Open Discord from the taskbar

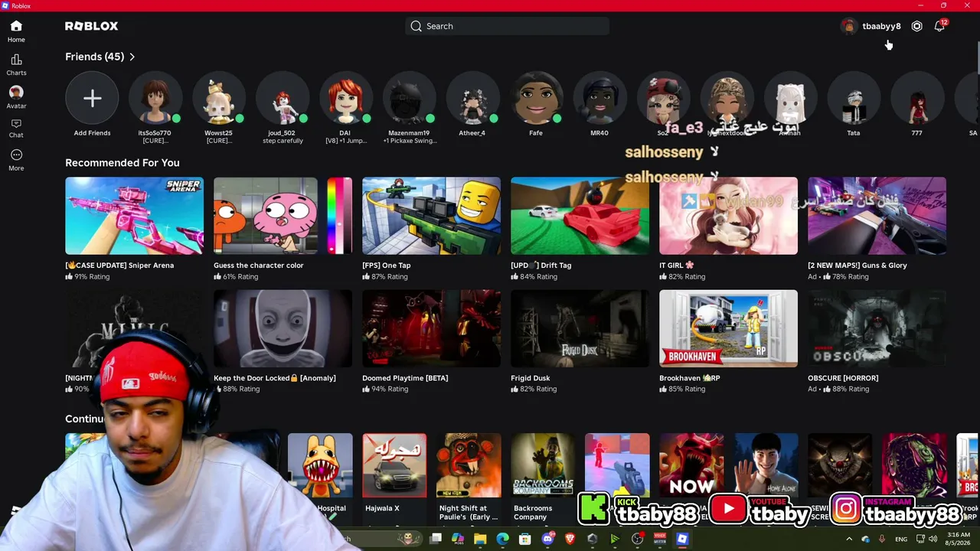tap(547, 539)
